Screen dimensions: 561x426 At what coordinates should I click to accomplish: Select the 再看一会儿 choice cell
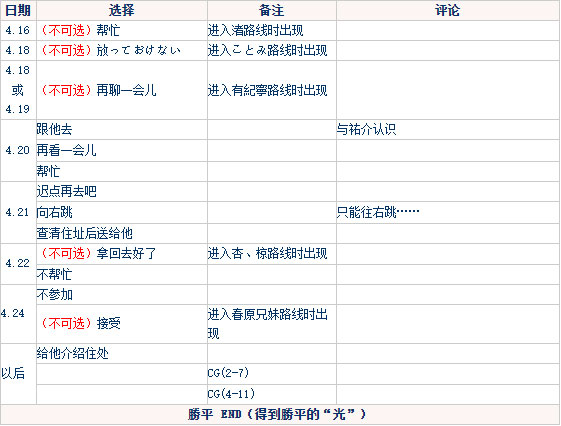click(x=122, y=150)
